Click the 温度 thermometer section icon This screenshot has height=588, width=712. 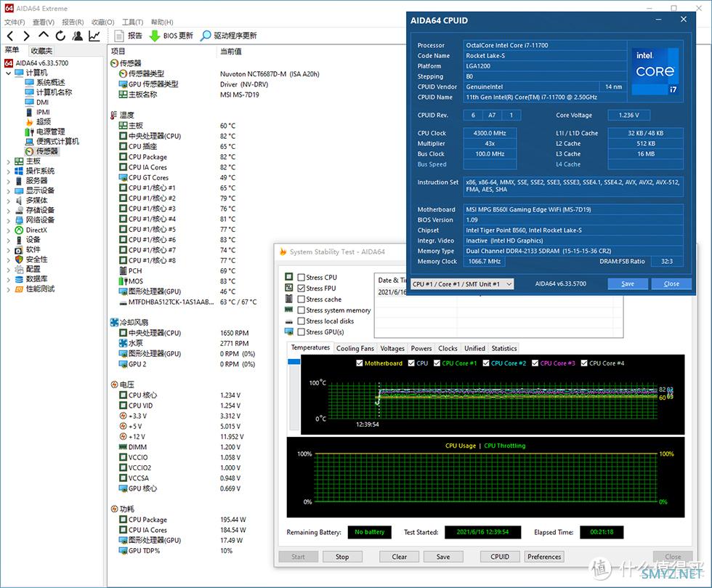tap(115, 115)
